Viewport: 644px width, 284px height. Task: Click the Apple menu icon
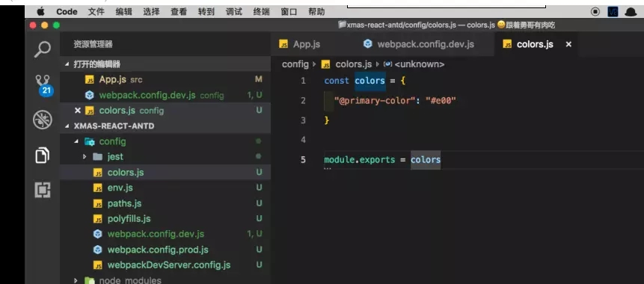[x=40, y=12]
